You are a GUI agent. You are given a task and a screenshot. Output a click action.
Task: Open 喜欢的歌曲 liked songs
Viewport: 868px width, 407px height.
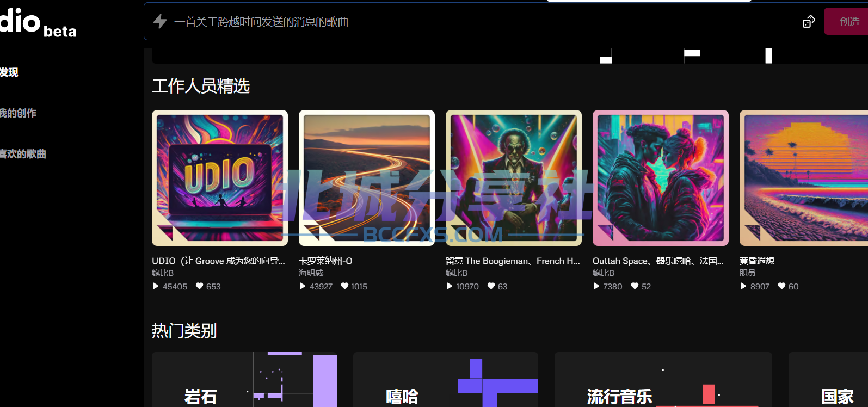pyautogui.click(x=23, y=154)
